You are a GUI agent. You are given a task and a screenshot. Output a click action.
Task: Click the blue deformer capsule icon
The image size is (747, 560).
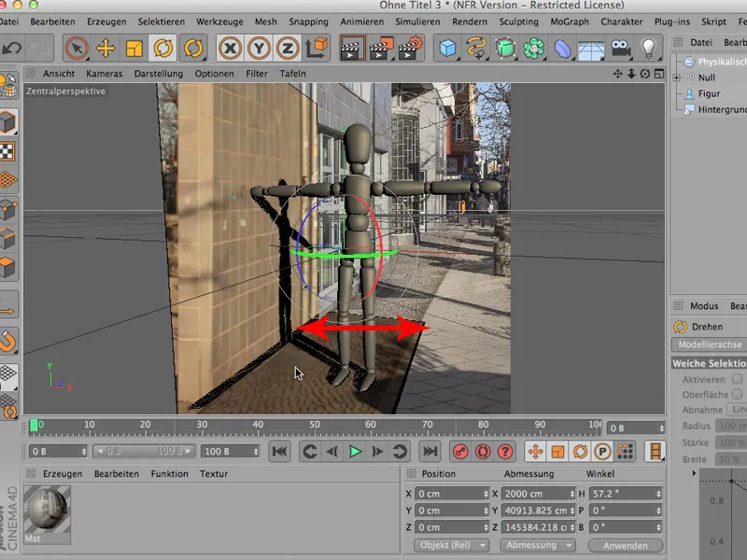(562, 49)
